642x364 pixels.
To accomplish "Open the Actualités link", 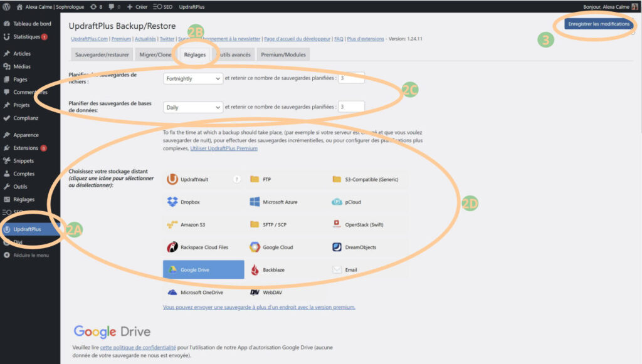I will (145, 39).
